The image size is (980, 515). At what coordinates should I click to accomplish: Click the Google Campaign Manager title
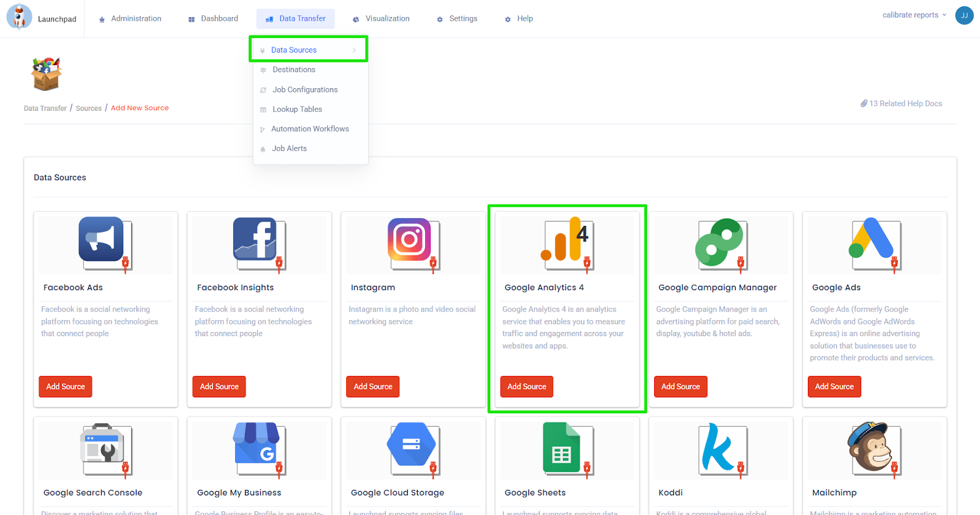[x=717, y=287]
